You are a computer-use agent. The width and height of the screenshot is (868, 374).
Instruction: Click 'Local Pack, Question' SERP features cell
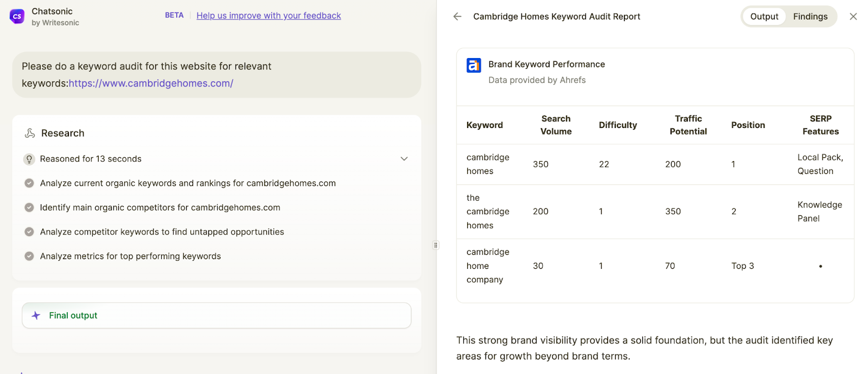(x=820, y=164)
